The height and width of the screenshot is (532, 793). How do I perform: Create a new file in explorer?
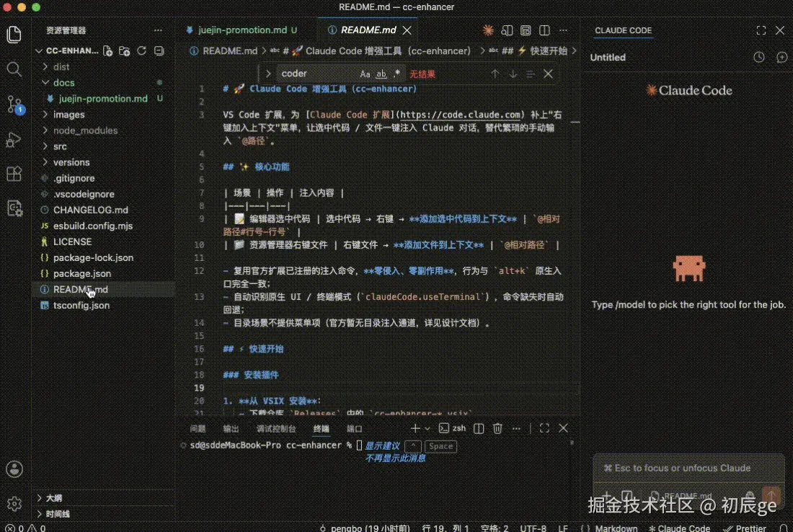point(107,50)
